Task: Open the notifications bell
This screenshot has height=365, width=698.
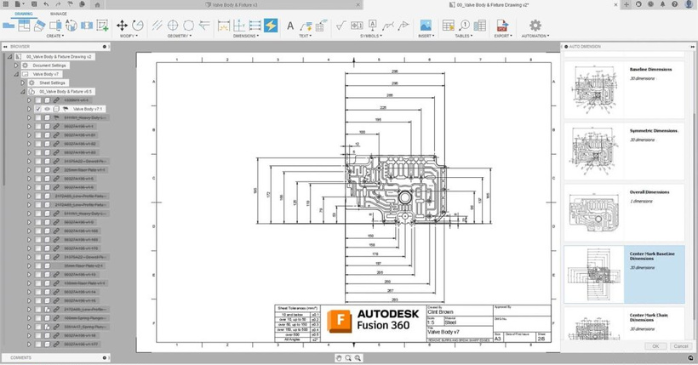Action: [x=662, y=4]
